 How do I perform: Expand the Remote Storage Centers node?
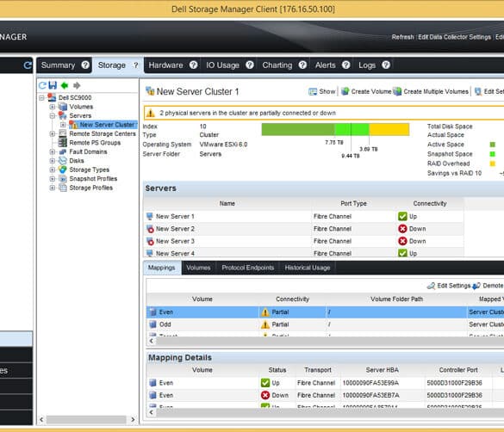(x=52, y=133)
